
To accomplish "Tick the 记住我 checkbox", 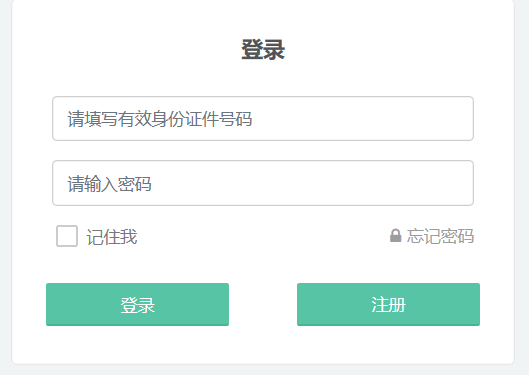I will coord(67,236).
